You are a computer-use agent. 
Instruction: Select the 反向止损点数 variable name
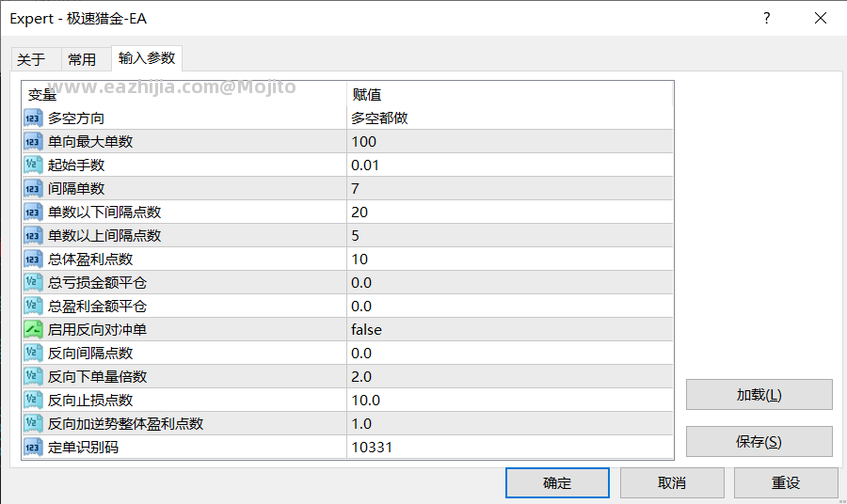(90, 400)
